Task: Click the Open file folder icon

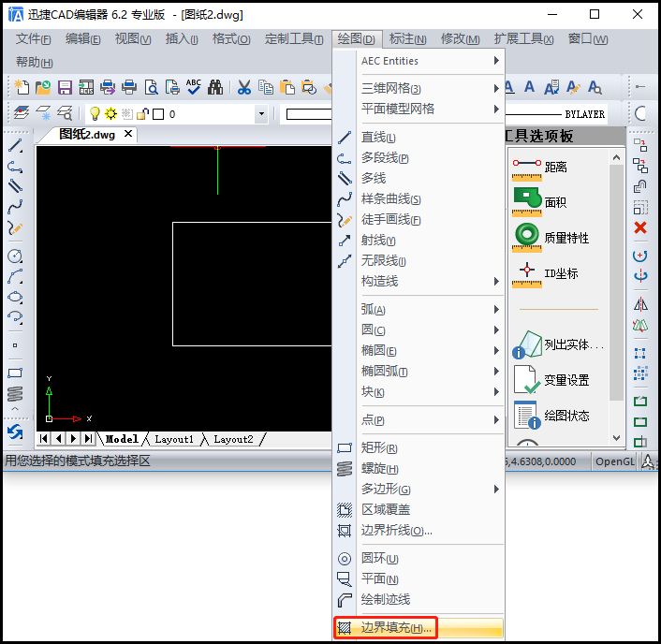Action: point(43,87)
